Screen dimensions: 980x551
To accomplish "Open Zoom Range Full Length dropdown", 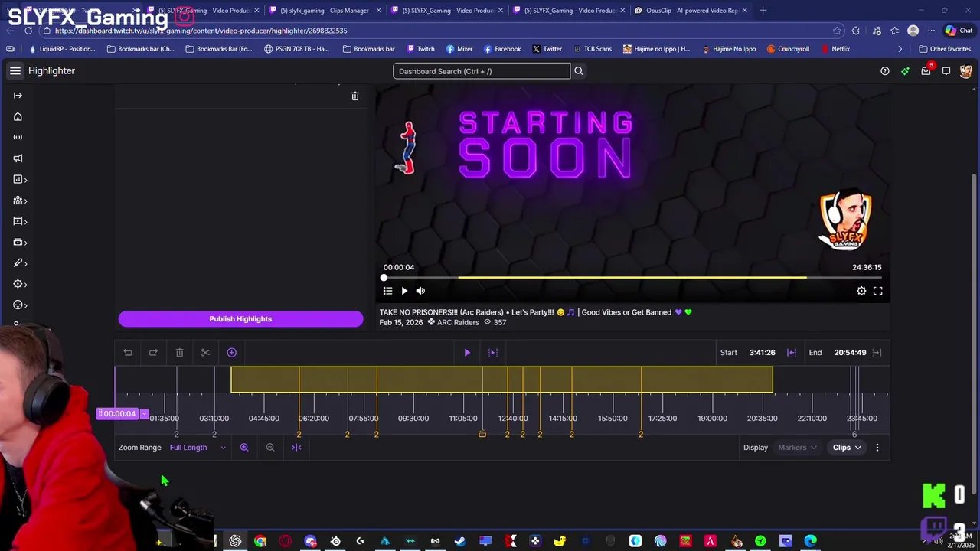I will pyautogui.click(x=198, y=448).
